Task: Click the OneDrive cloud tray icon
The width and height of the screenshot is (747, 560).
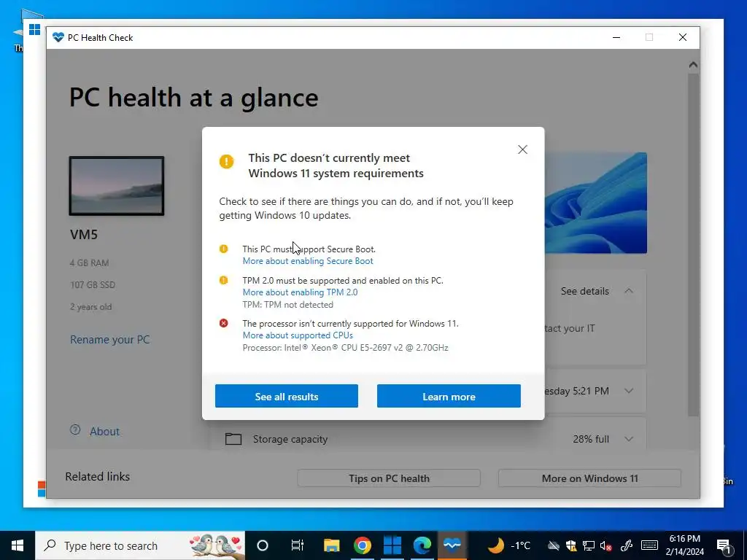Action: pyautogui.click(x=553, y=545)
